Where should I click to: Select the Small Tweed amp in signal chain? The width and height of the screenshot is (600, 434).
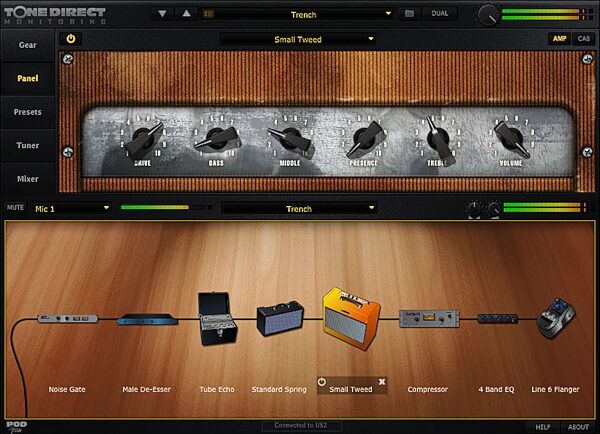(x=351, y=318)
